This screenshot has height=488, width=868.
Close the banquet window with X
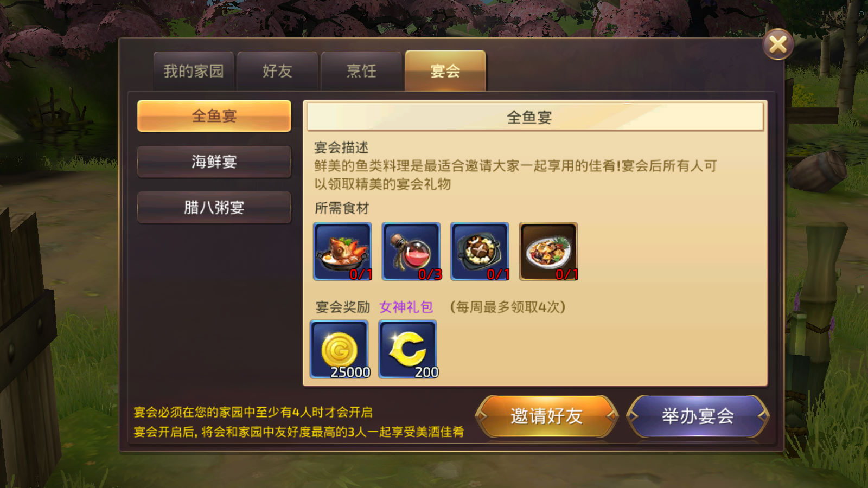pyautogui.click(x=778, y=44)
